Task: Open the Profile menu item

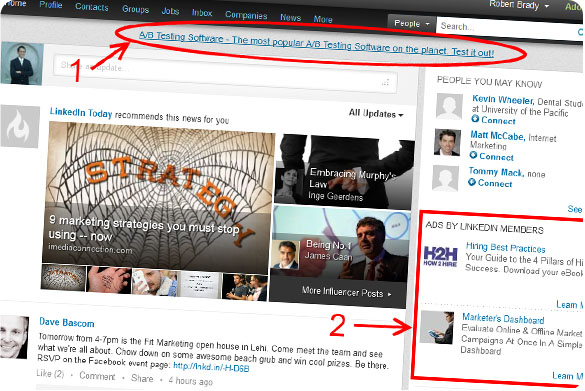Action: [x=51, y=5]
